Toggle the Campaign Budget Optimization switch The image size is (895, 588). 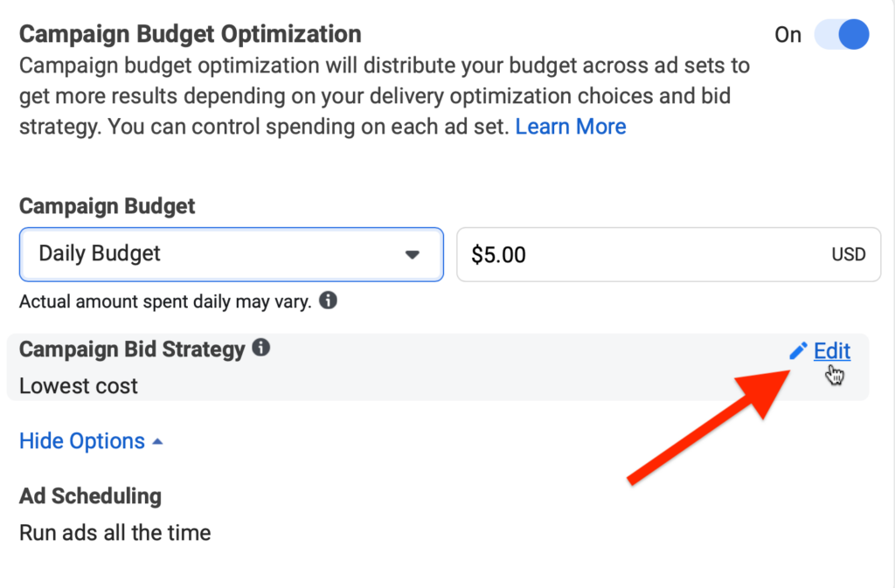(842, 35)
